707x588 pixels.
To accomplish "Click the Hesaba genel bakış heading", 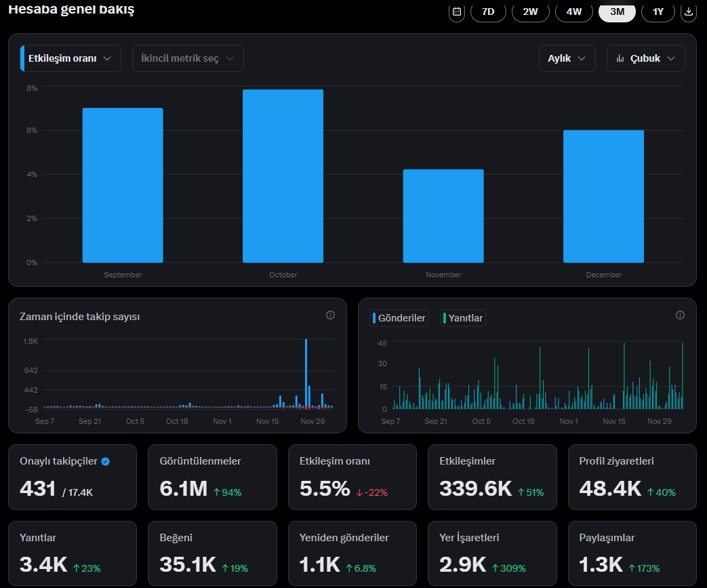I will (71, 9).
